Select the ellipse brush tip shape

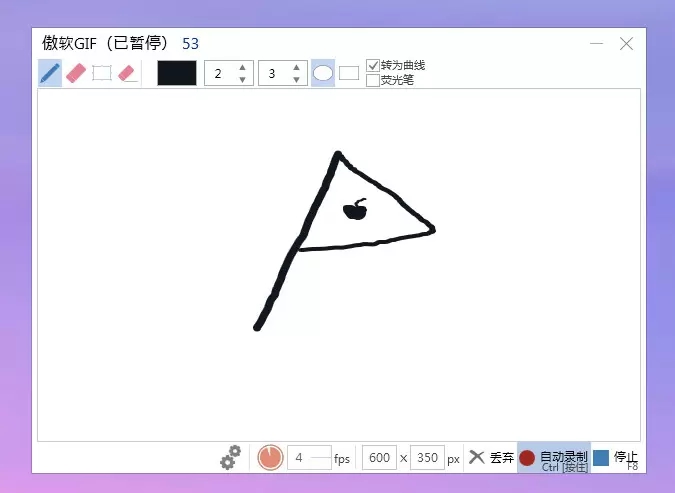tap(323, 73)
